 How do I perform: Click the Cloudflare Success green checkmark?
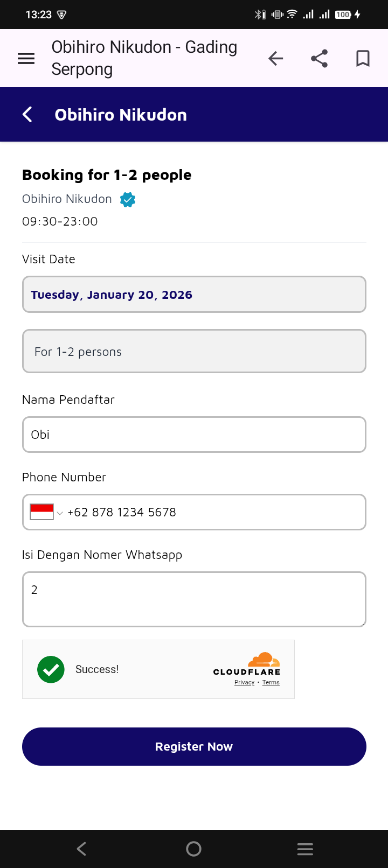(51, 669)
